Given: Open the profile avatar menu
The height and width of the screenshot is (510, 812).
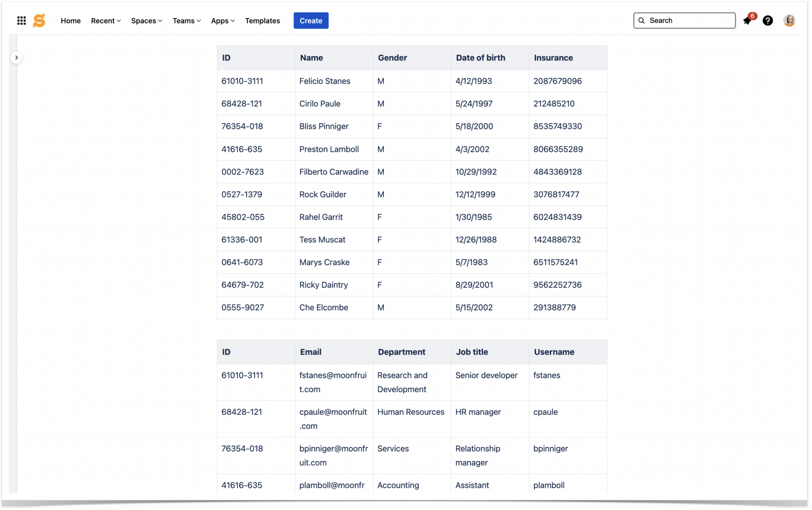Looking at the screenshot, I should 789,20.
